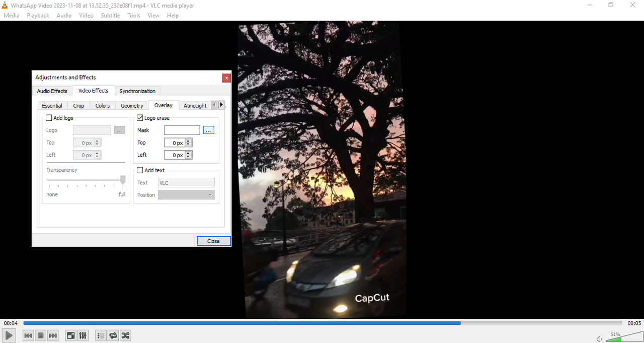Click the video display area
644x343 pixels.
tap(322, 169)
